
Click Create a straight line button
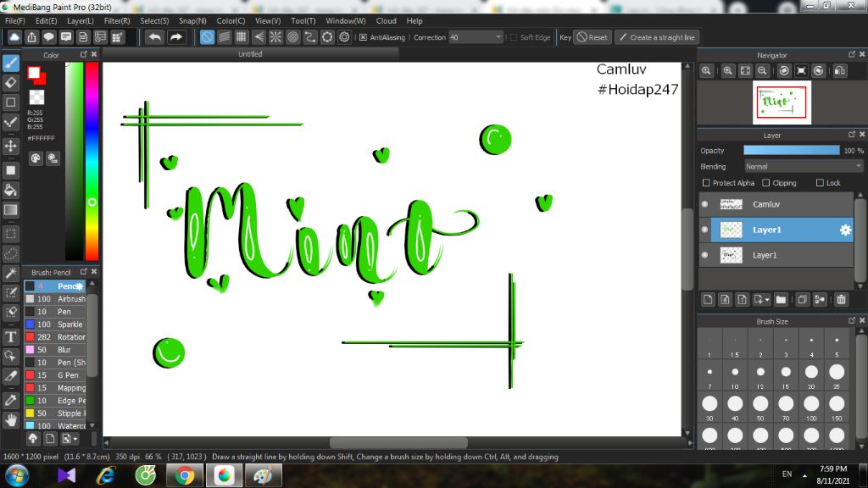pyautogui.click(x=657, y=37)
